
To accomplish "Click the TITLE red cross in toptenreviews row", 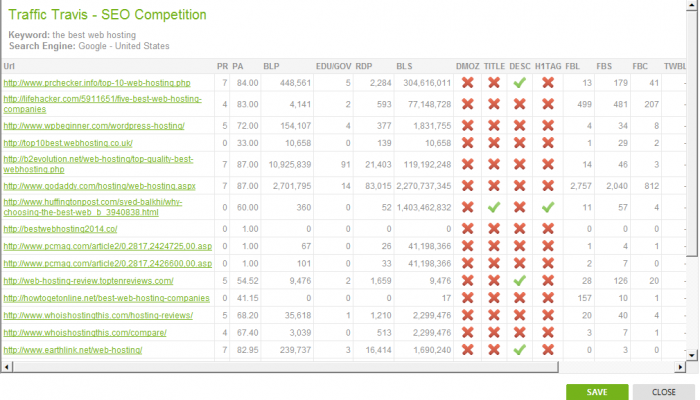I will 494,281.
